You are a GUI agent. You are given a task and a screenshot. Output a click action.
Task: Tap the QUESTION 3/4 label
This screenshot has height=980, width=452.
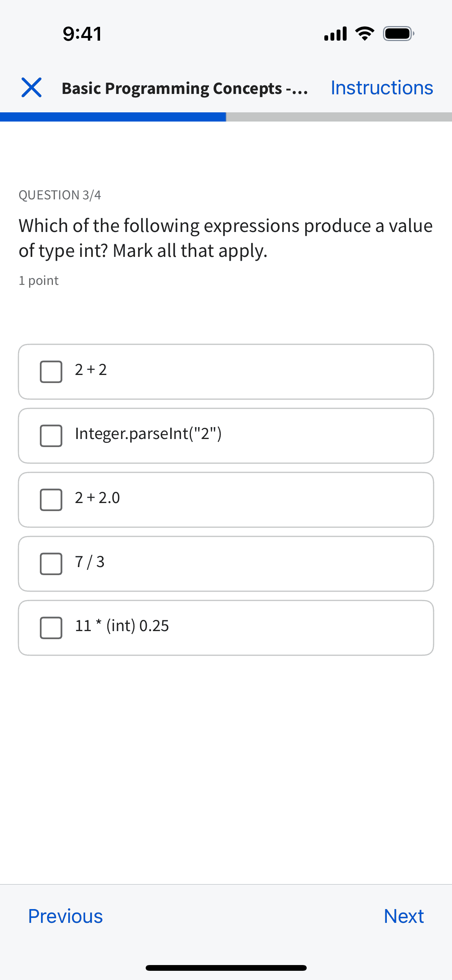61,195
